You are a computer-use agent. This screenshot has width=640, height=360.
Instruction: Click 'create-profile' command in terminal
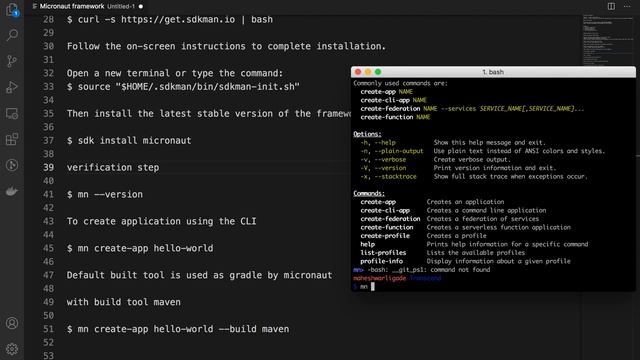tap(385, 236)
